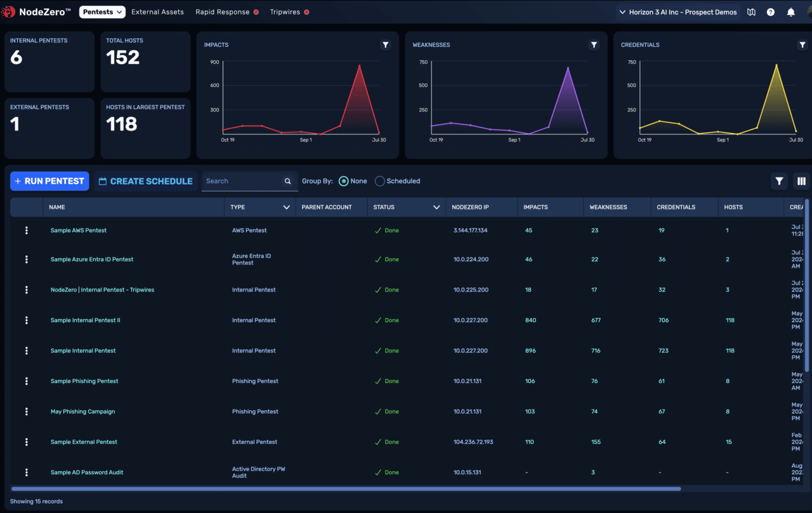This screenshot has height=513, width=812.
Task: Open the three-dot menu for Sample AWS Pentest
Action: [26, 230]
